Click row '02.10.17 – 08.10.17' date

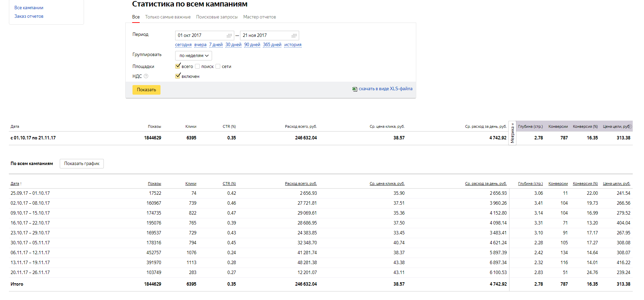tap(30, 203)
